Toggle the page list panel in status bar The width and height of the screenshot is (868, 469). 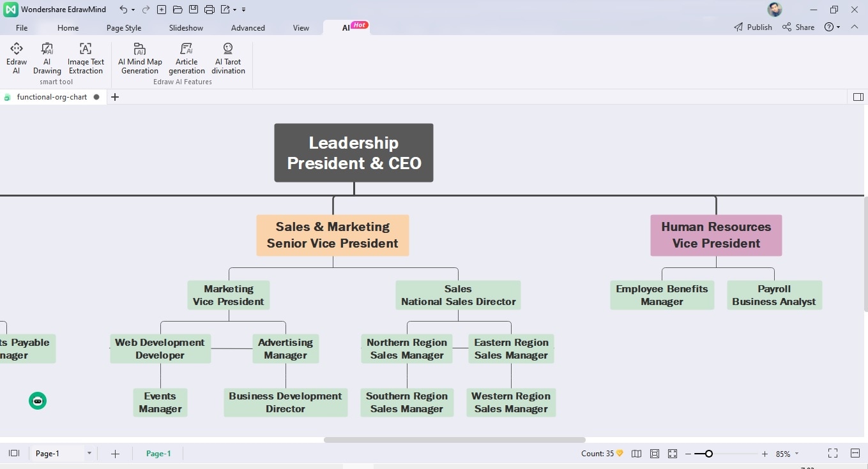(x=14, y=453)
